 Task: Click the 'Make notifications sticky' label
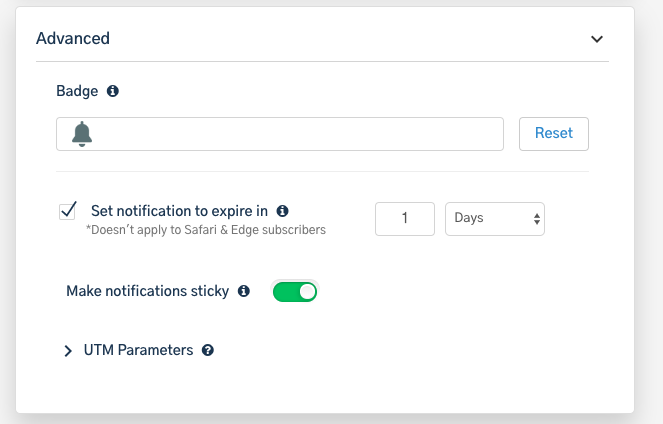coord(147,292)
